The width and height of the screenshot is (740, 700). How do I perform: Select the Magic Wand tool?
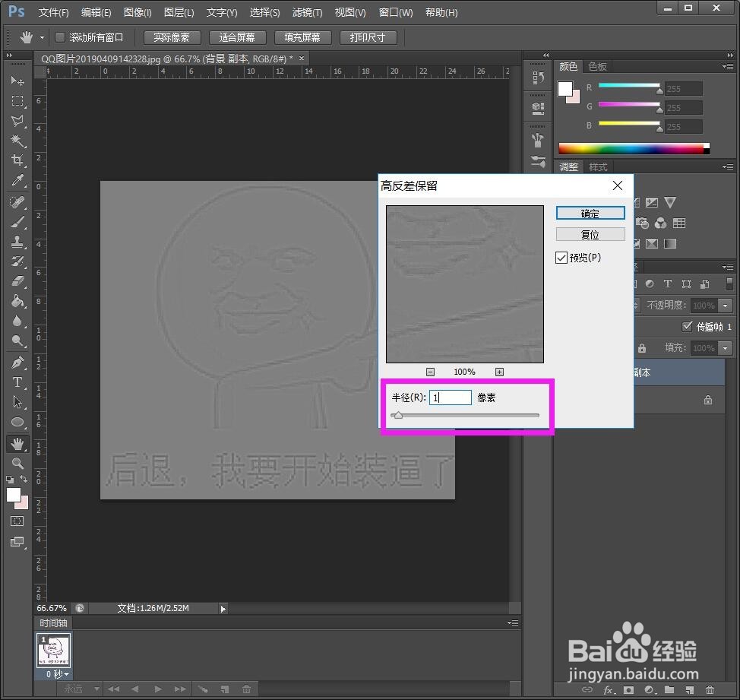(x=17, y=141)
